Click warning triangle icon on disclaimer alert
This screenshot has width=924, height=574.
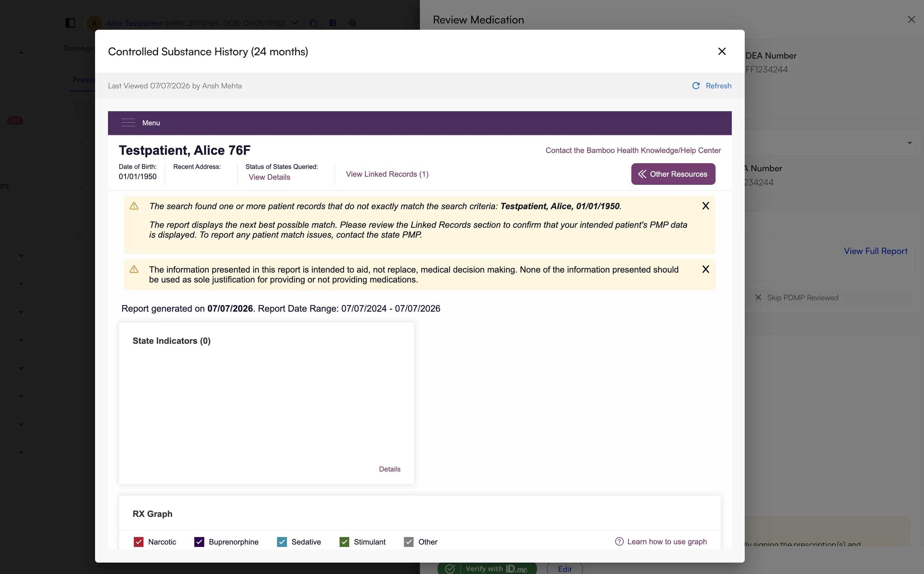tap(134, 269)
